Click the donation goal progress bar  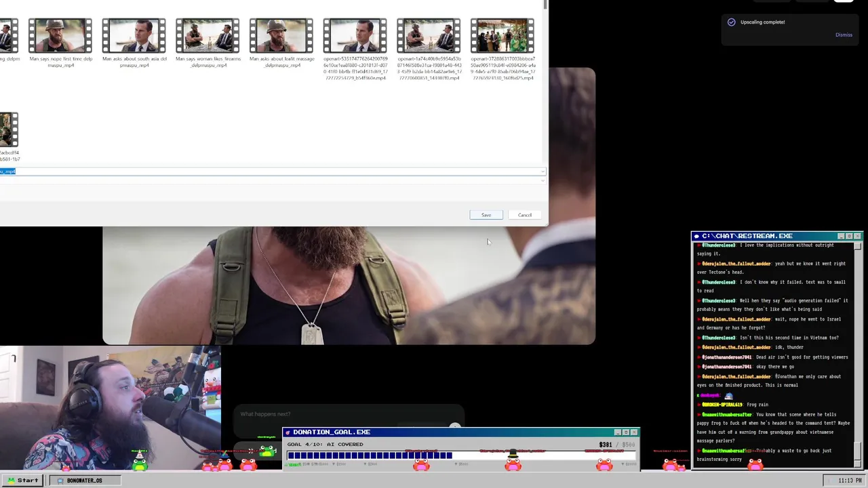461,455
